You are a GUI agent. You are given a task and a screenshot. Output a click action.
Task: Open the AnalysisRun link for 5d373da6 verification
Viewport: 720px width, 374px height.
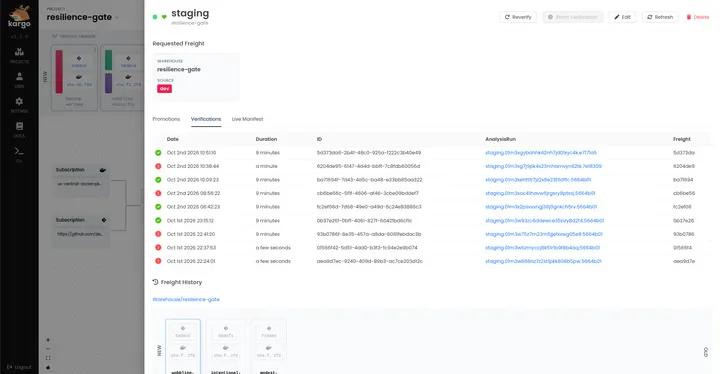[541, 153]
